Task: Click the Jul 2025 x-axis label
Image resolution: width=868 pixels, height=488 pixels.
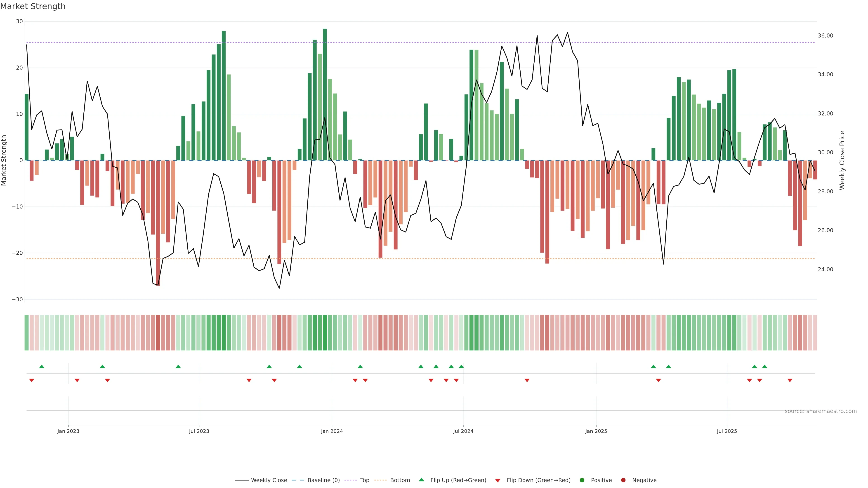Action: coord(727,431)
